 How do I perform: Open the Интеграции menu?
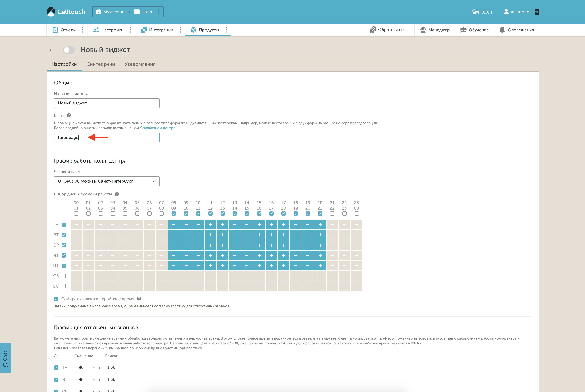coord(157,30)
